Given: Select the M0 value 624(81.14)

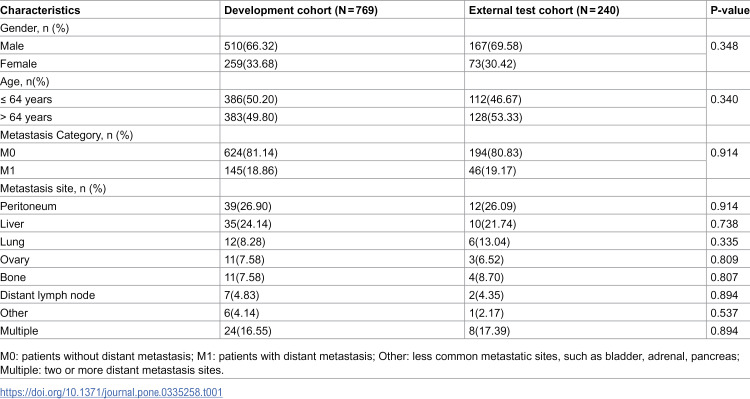Looking at the screenshot, I should [x=251, y=153].
